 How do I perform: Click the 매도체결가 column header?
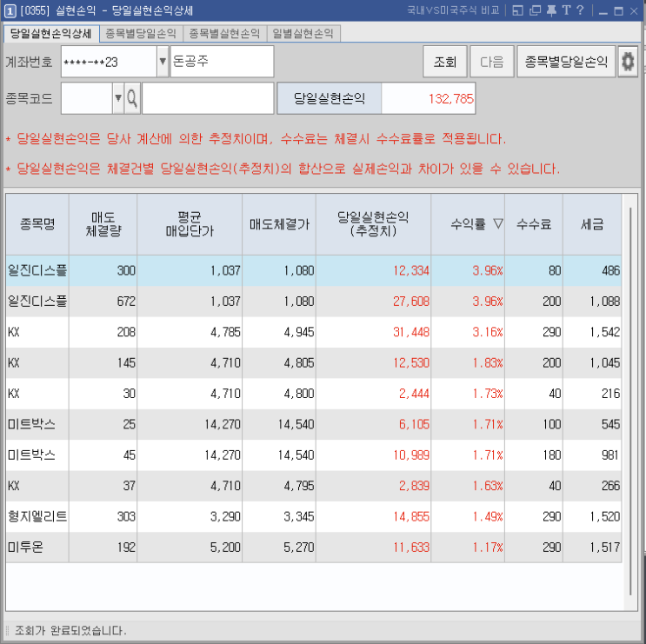[279, 224]
